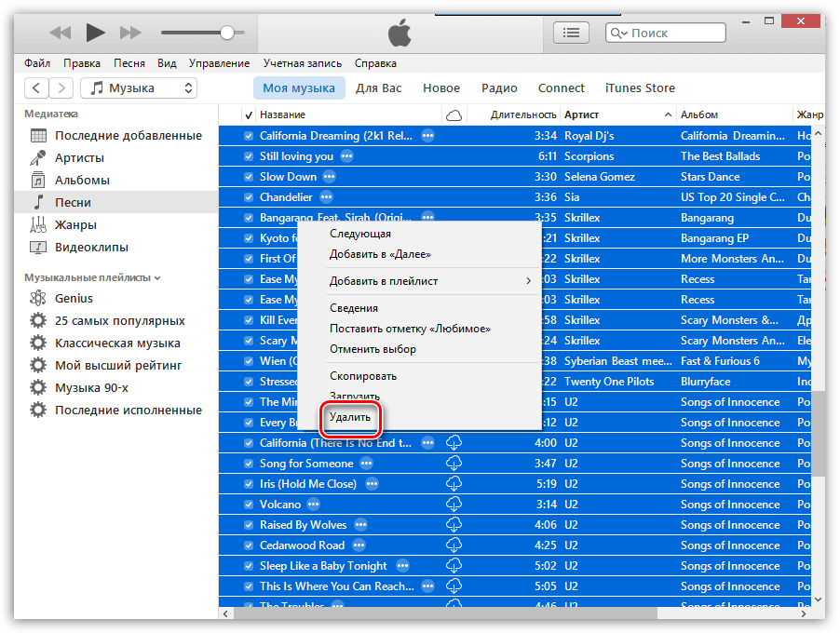840x633 pixels.
Task: Sort by the Альбом column header
Action: [x=734, y=114]
